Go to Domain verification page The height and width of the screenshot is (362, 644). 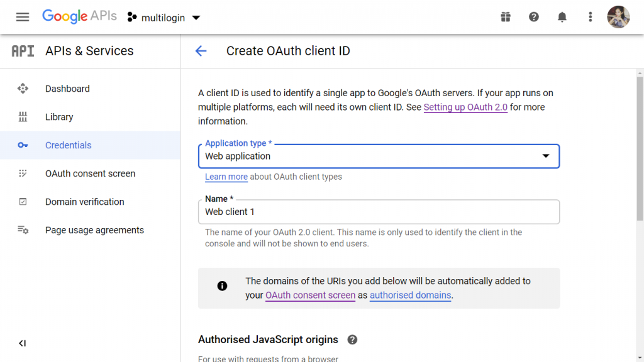point(85,202)
